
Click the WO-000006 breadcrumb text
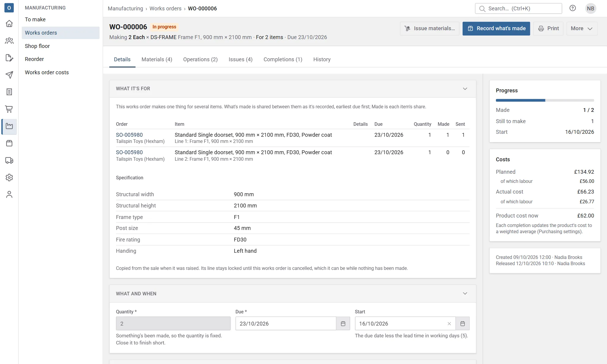202,9
